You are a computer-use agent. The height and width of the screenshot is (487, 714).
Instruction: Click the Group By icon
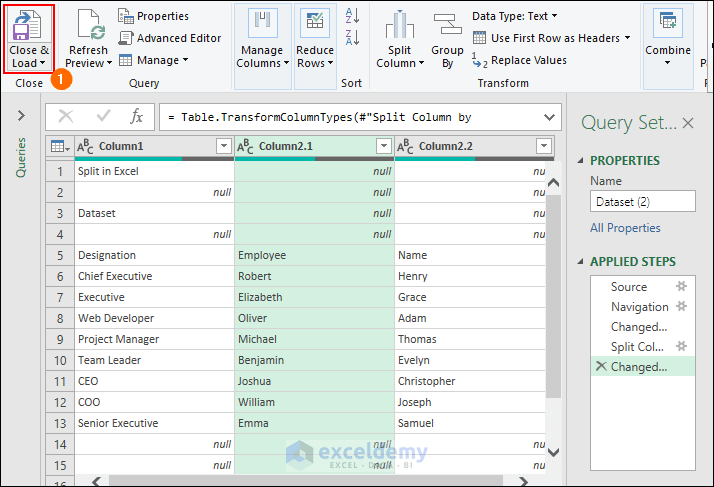coord(447,25)
